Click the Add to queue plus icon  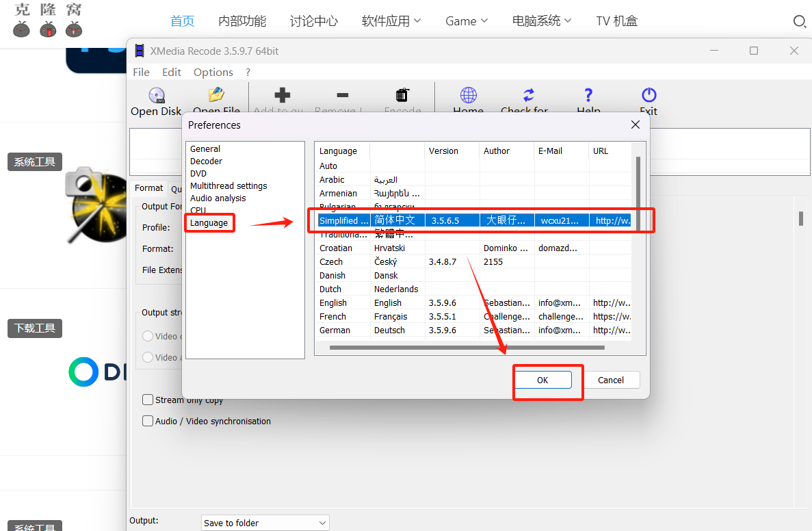coord(283,95)
